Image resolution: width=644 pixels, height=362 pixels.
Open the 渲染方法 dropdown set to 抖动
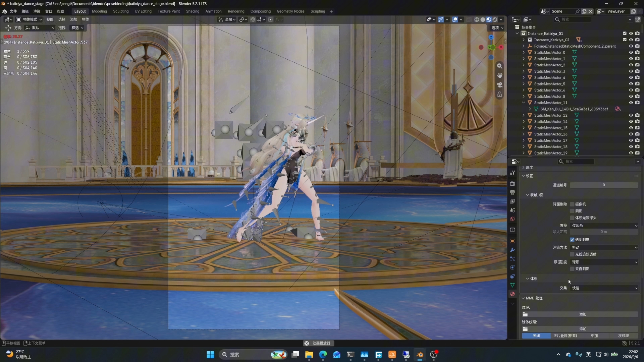(x=604, y=247)
